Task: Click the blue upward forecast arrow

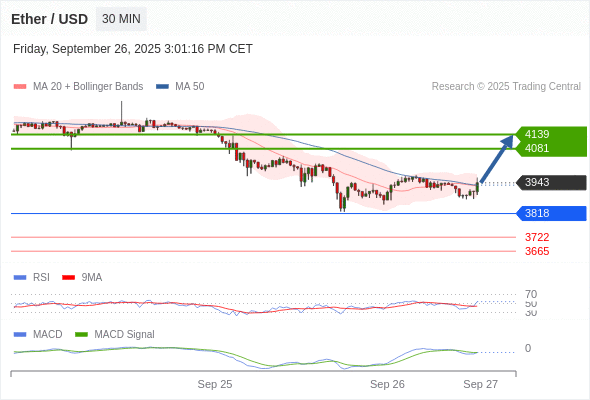Action: (497, 159)
